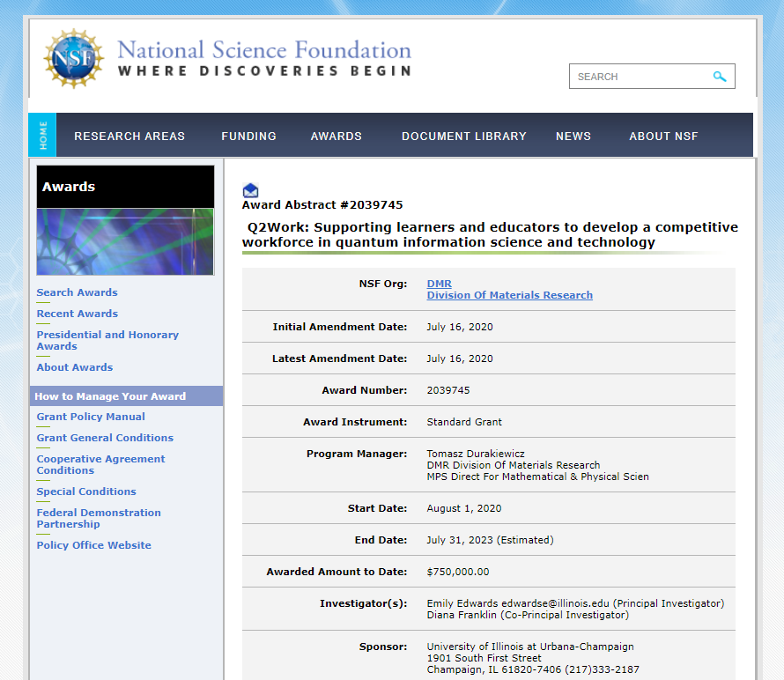Open the Research Areas menu
The height and width of the screenshot is (680, 784).
pos(129,137)
